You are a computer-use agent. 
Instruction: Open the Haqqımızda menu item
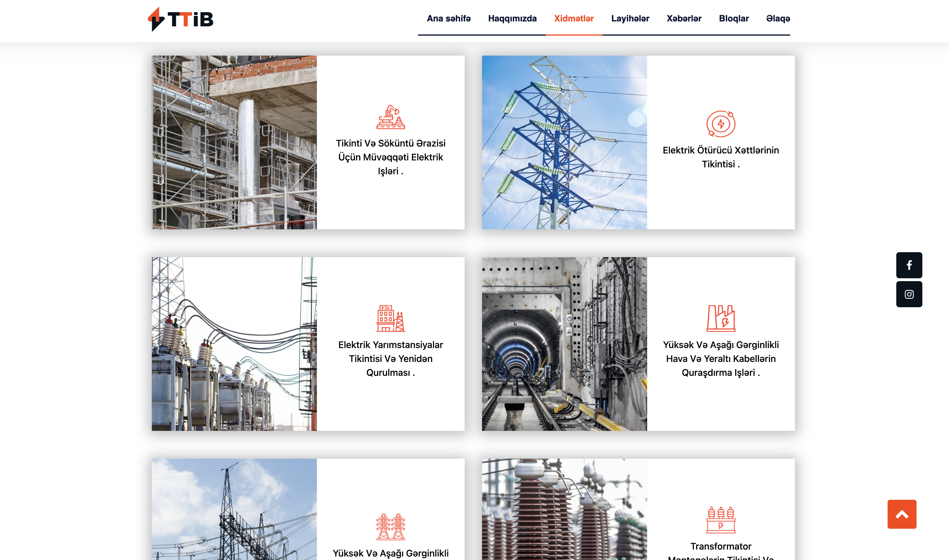coord(512,19)
